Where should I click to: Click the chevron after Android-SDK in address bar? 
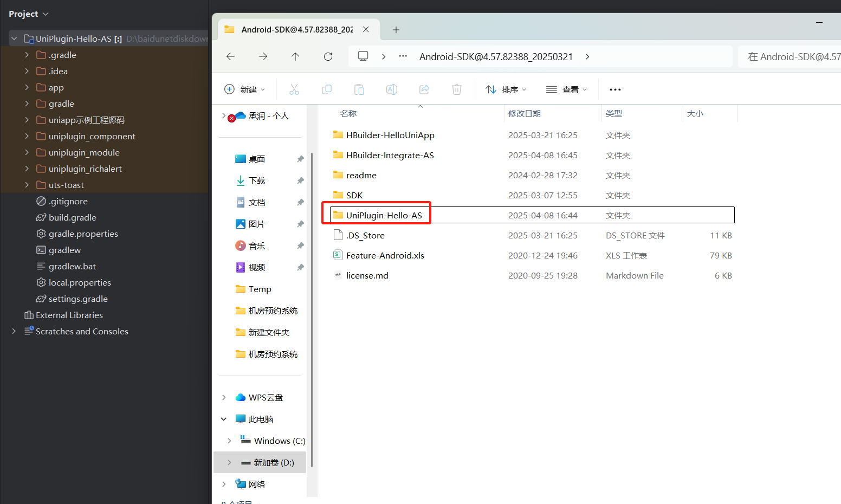(x=587, y=56)
